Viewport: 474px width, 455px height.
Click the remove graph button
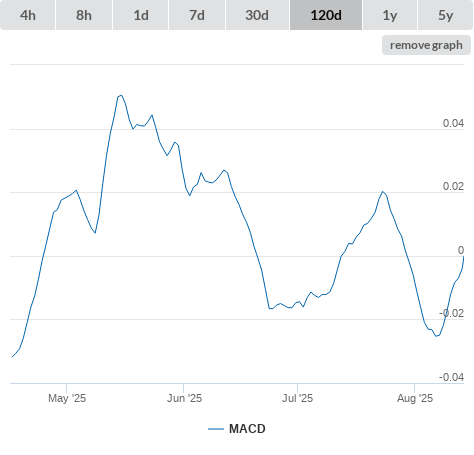pos(426,45)
